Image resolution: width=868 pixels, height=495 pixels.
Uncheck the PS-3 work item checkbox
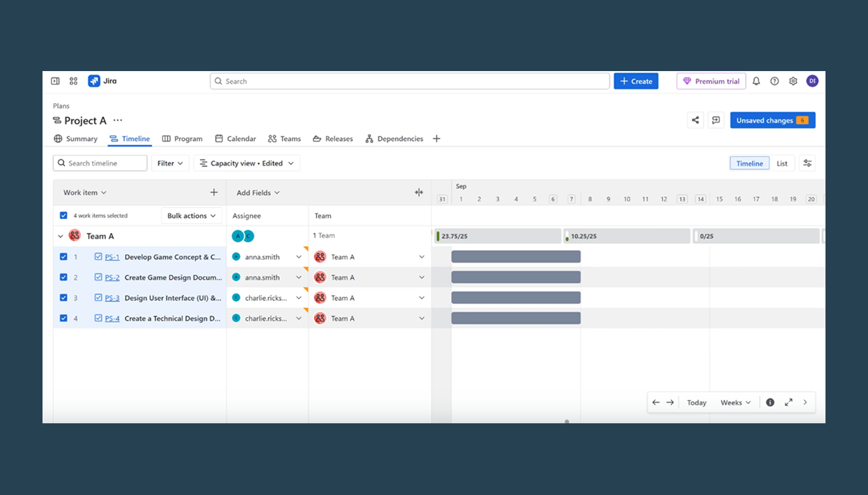(63, 298)
